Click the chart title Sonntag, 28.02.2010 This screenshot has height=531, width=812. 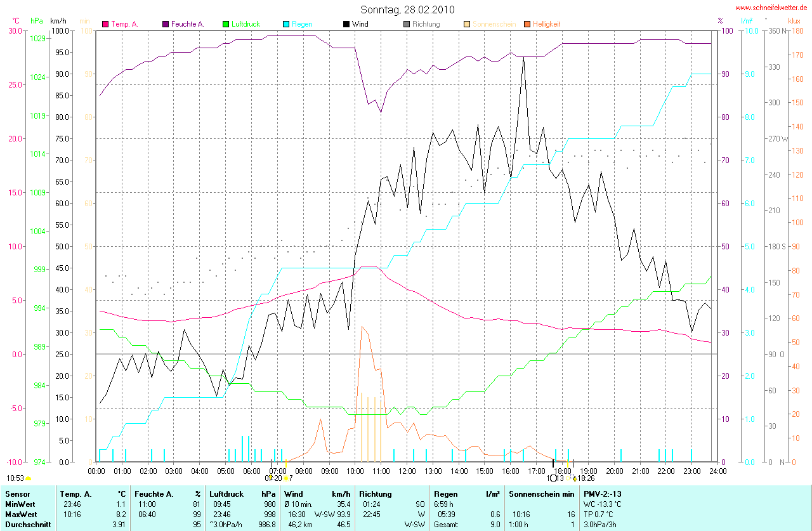[407, 10]
